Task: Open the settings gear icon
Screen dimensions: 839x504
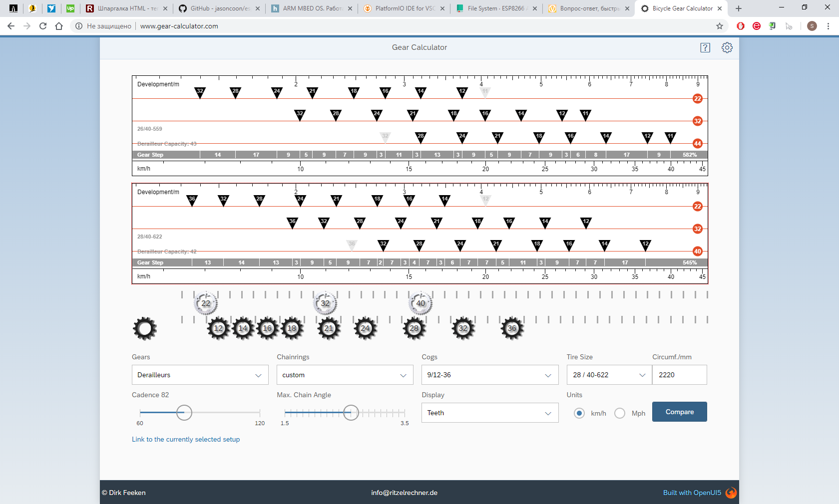Action: pyautogui.click(x=727, y=47)
